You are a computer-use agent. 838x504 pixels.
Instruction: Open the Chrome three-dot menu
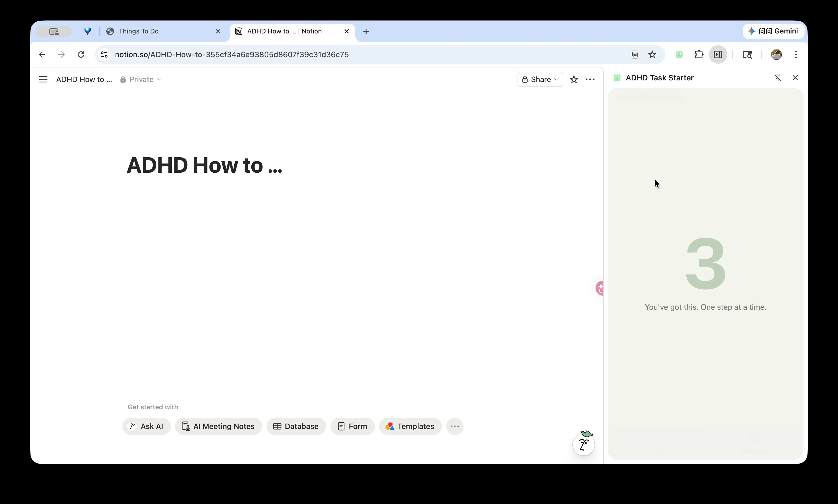796,55
